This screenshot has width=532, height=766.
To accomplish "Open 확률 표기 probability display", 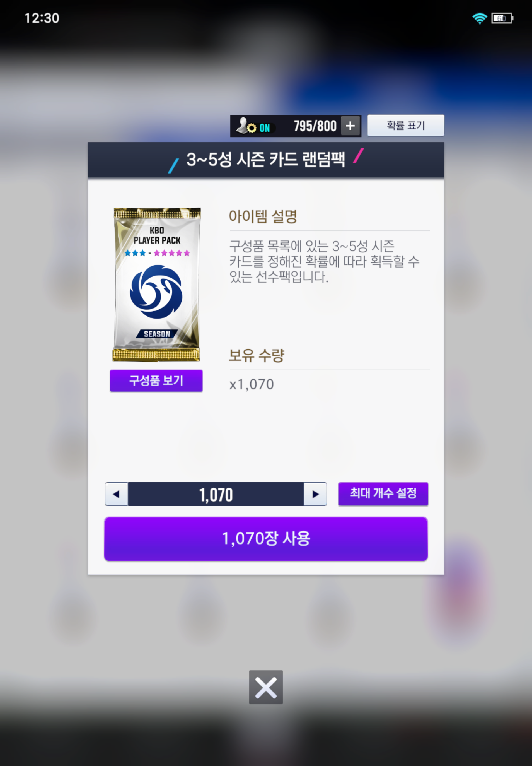I will pos(406,125).
